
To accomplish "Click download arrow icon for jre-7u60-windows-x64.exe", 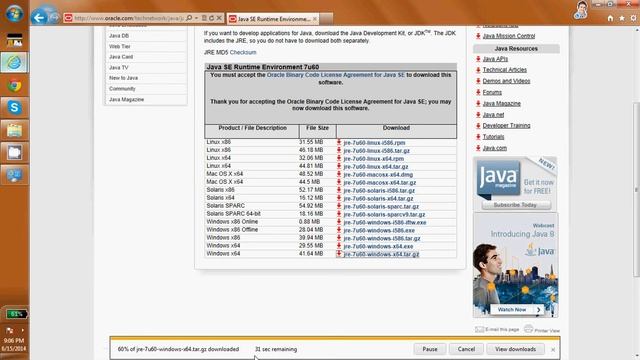I will [339, 246].
